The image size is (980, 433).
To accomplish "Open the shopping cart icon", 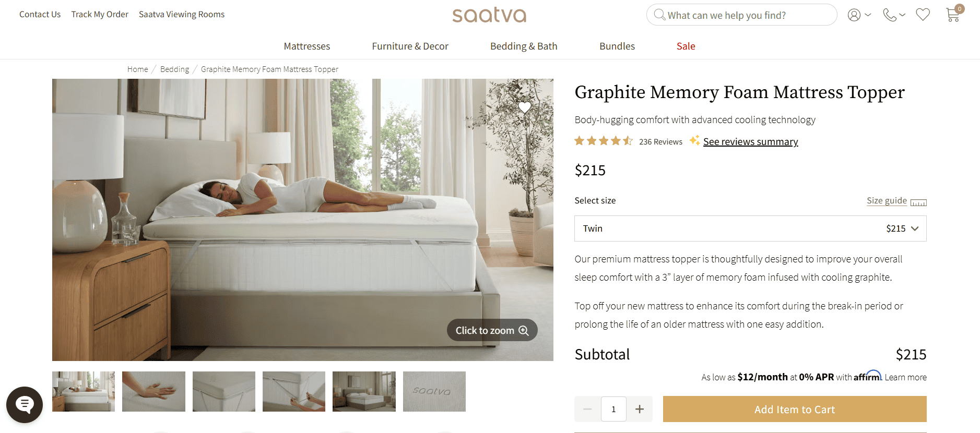I will (x=953, y=14).
